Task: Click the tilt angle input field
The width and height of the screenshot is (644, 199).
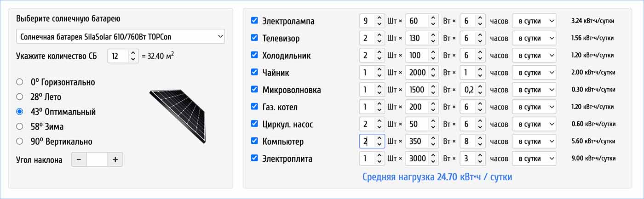Action: click(97, 159)
